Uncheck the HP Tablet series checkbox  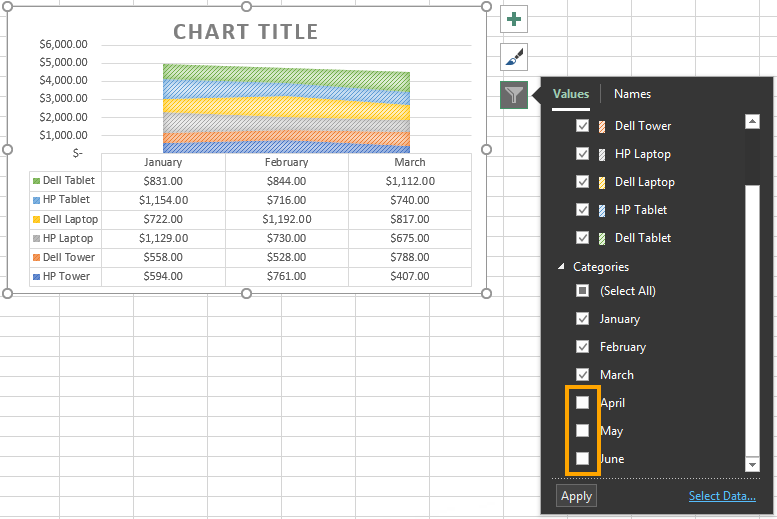click(x=583, y=210)
